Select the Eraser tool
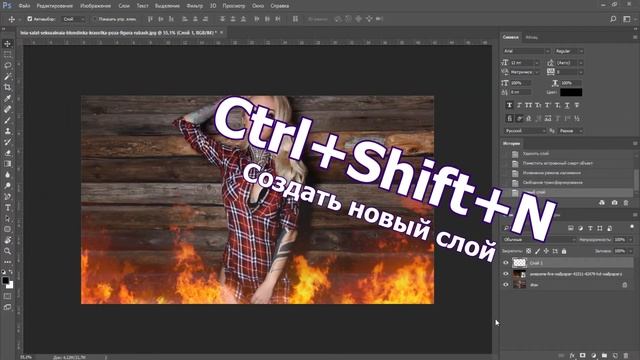Viewport: 640px width, 360px height. tap(7, 153)
